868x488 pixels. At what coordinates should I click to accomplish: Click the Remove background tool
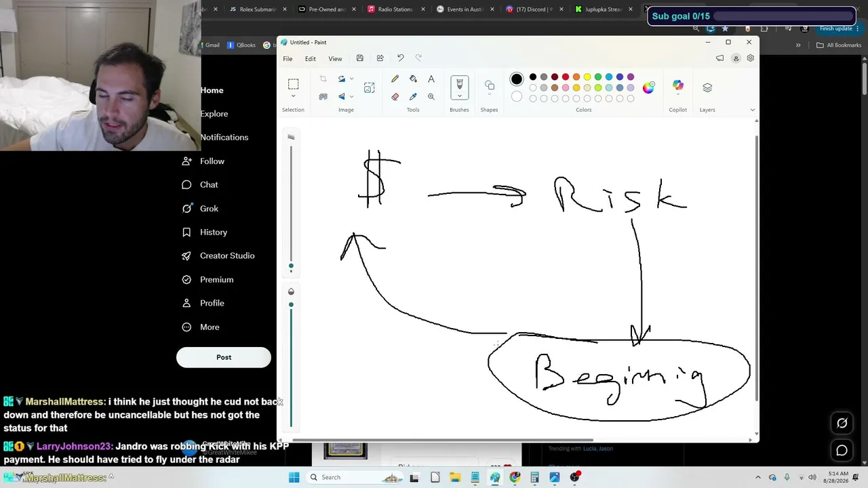pos(323,97)
